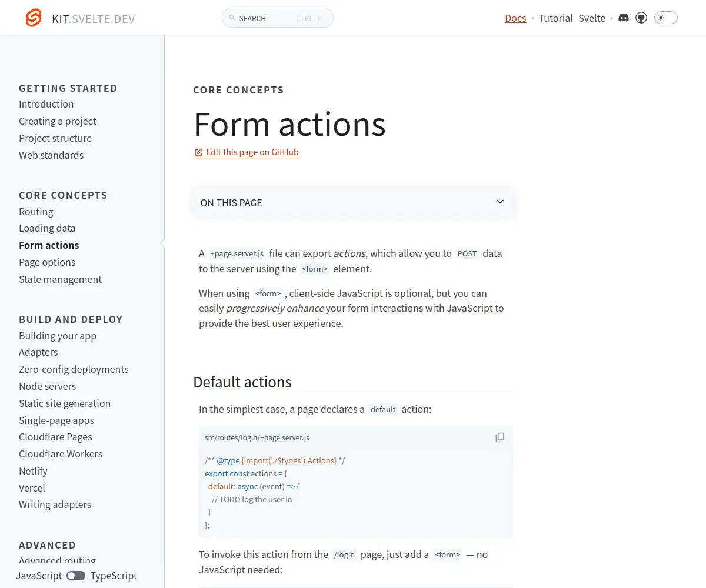Image resolution: width=706 pixels, height=588 pixels.
Task: Click the edit pencil icon beside GitHub link
Action: pyautogui.click(x=198, y=152)
